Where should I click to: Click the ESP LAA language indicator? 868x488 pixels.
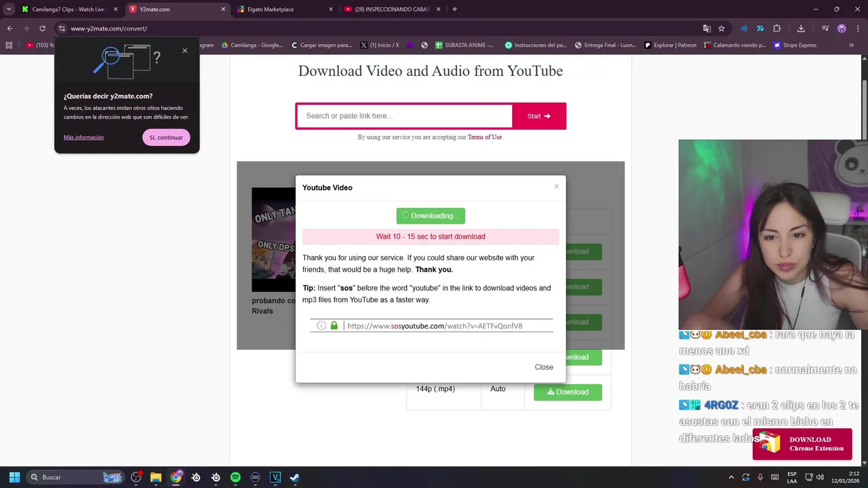click(792, 477)
